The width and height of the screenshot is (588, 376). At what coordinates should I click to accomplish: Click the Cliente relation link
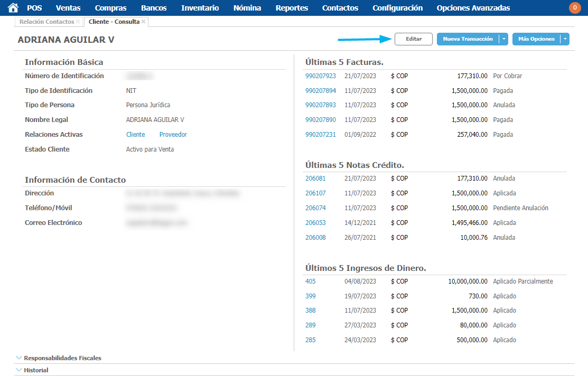pos(135,135)
